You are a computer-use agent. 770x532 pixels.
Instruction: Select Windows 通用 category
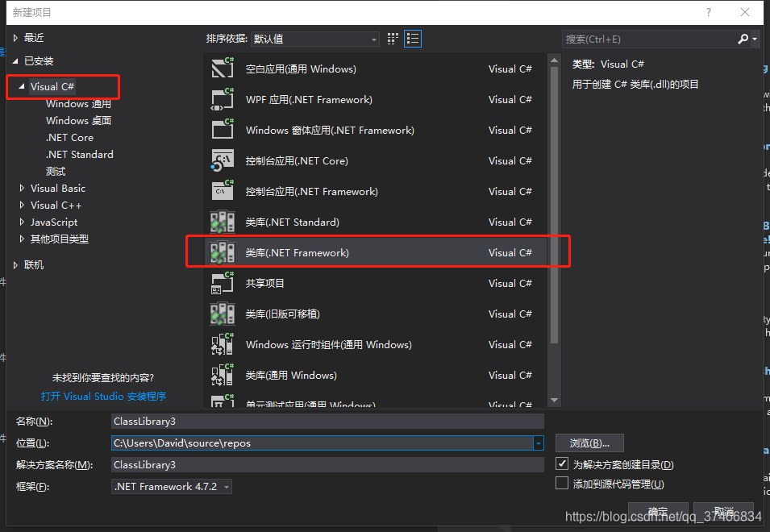[78, 104]
